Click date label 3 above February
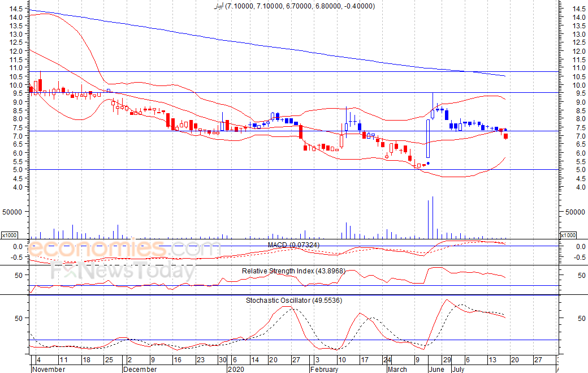The image size is (588, 373). tap(317, 360)
